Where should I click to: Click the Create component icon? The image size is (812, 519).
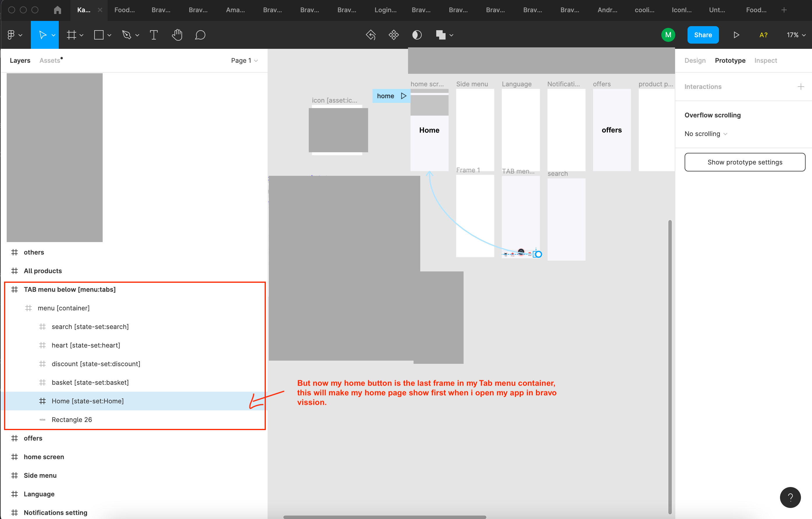click(393, 35)
